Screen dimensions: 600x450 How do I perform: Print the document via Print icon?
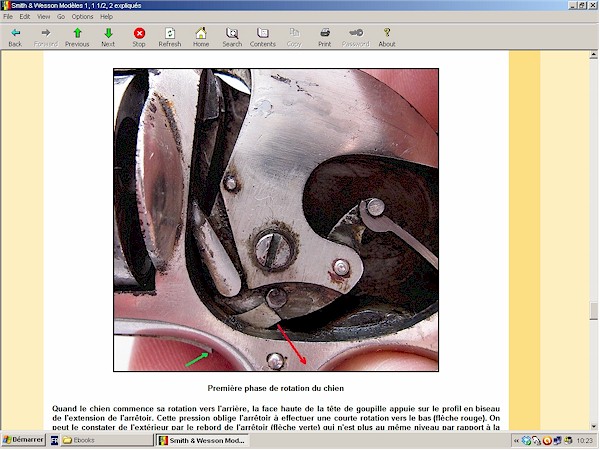coord(325,37)
